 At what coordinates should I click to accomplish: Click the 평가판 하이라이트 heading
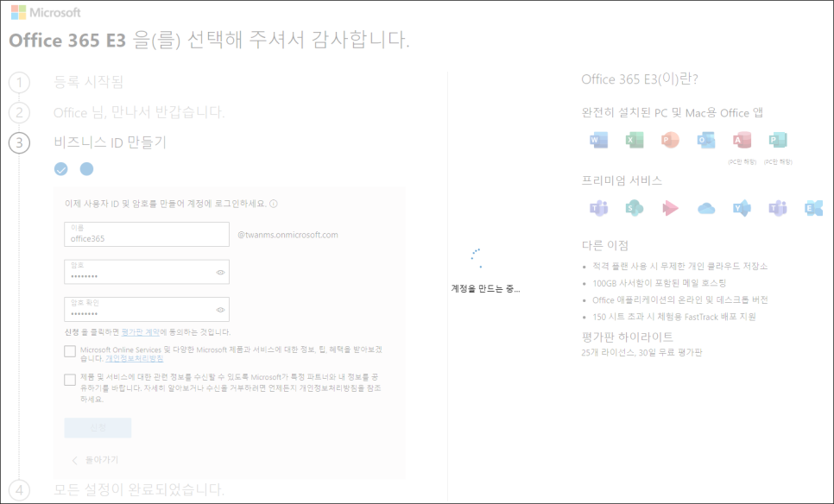coord(628,337)
